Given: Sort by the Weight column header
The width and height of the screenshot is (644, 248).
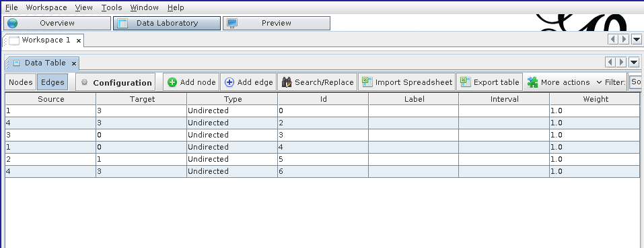Looking at the screenshot, I should coord(595,99).
